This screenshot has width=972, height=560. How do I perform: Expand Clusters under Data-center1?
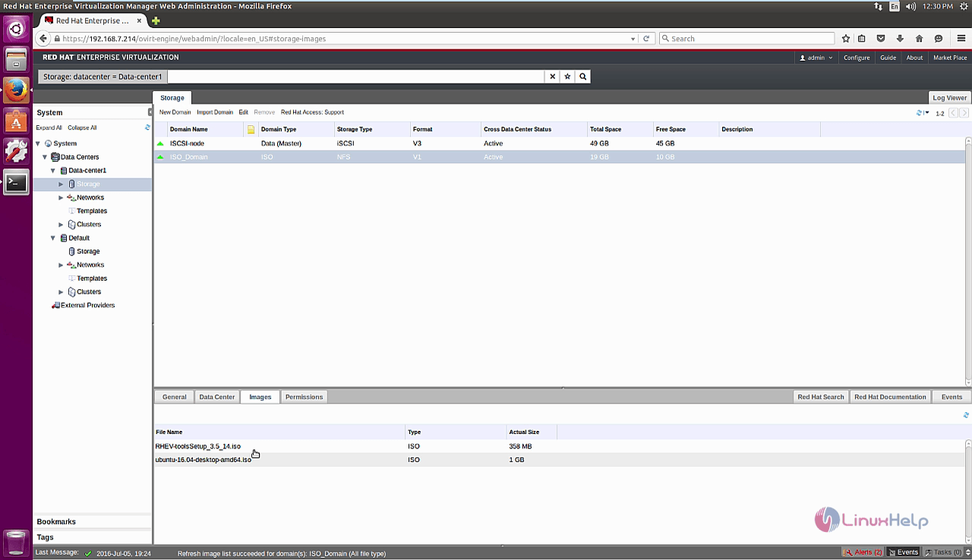coord(62,225)
